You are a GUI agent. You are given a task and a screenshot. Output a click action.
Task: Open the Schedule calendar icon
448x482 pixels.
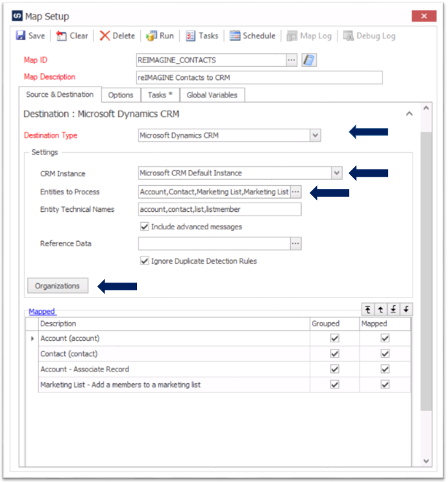[235, 36]
